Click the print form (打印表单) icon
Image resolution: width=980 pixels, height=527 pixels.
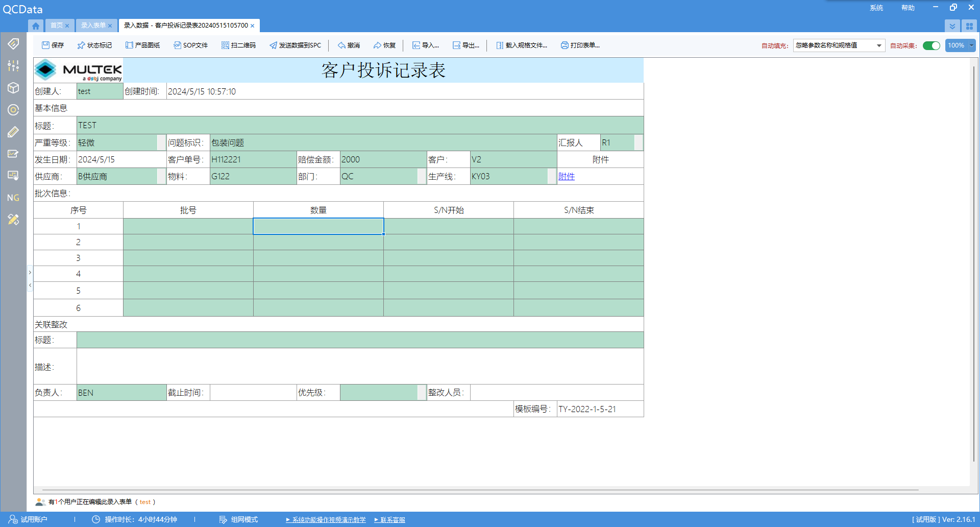(565, 45)
